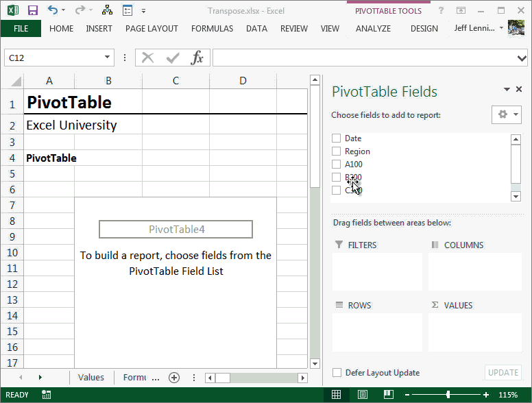Open the PAGE LAYOUT tab
The image size is (532, 403).
(152, 29)
